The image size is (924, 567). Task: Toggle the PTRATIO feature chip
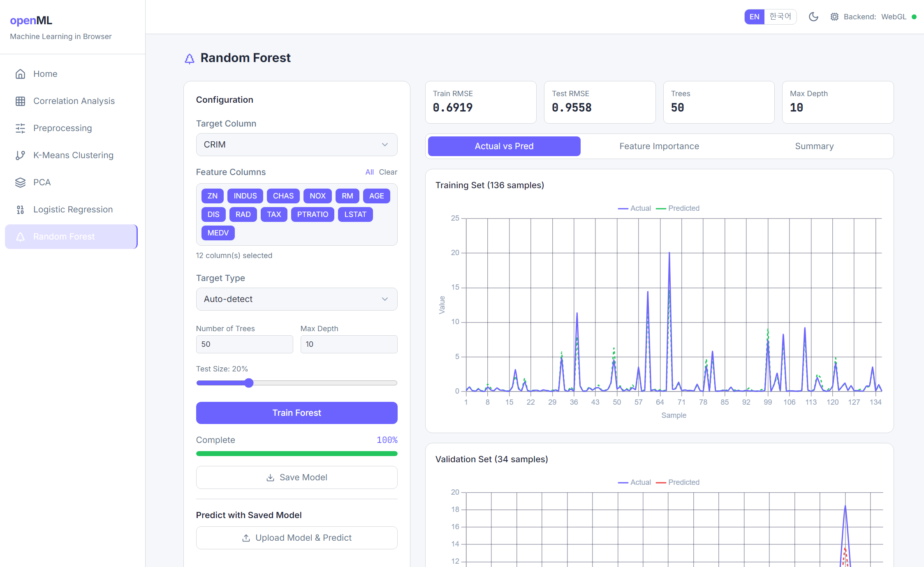[313, 214]
